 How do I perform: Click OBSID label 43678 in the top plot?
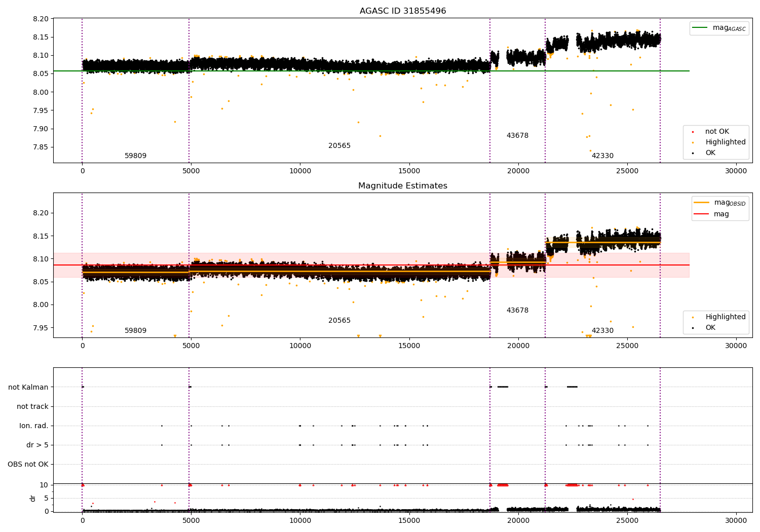coord(517,136)
